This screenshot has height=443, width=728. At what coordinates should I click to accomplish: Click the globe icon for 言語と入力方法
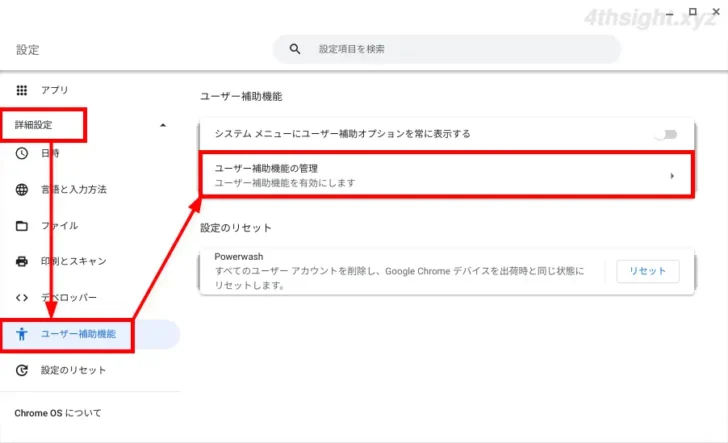pyautogui.click(x=22, y=189)
